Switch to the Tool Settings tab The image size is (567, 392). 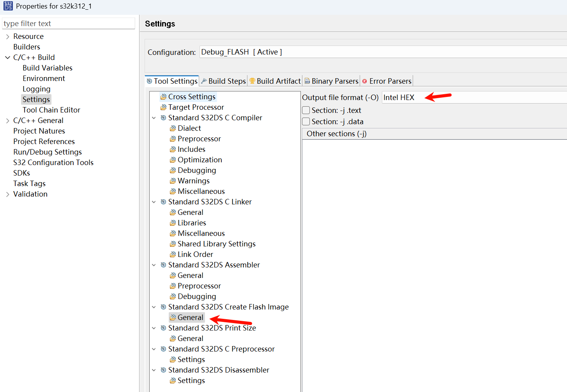[x=172, y=81]
